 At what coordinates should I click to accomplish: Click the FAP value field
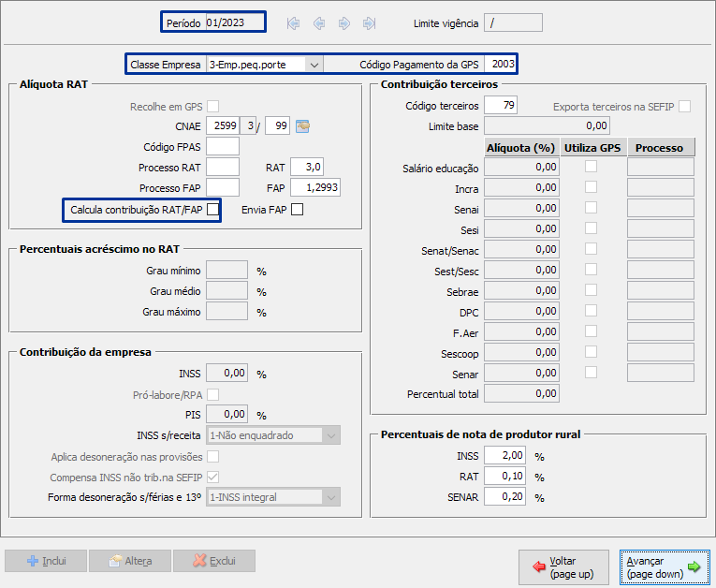[314, 188]
